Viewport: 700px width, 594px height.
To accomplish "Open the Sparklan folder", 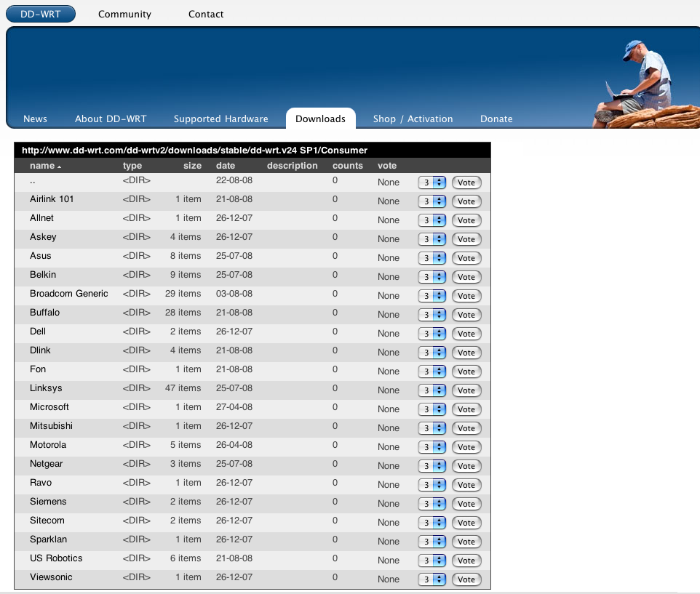I will (48, 539).
